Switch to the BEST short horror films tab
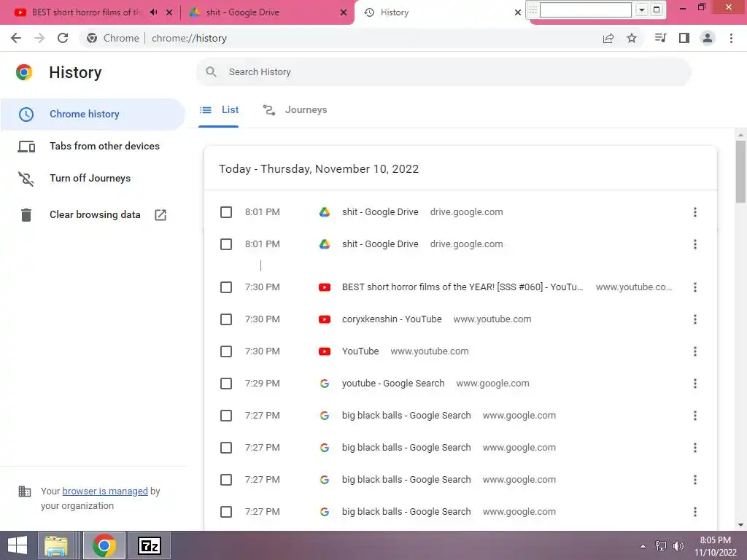This screenshot has height=560, width=747. coord(86,12)
